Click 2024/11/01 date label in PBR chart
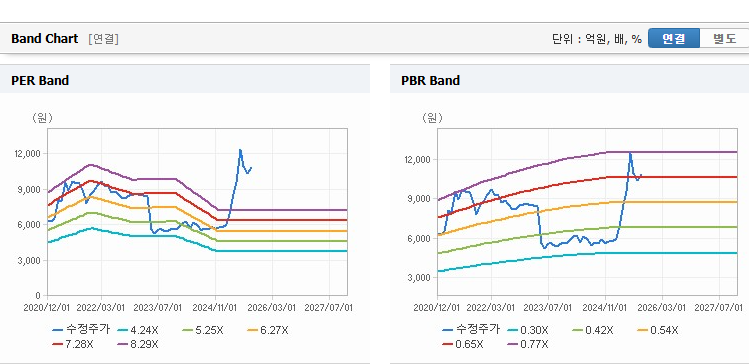 click(x=605, y=308)
